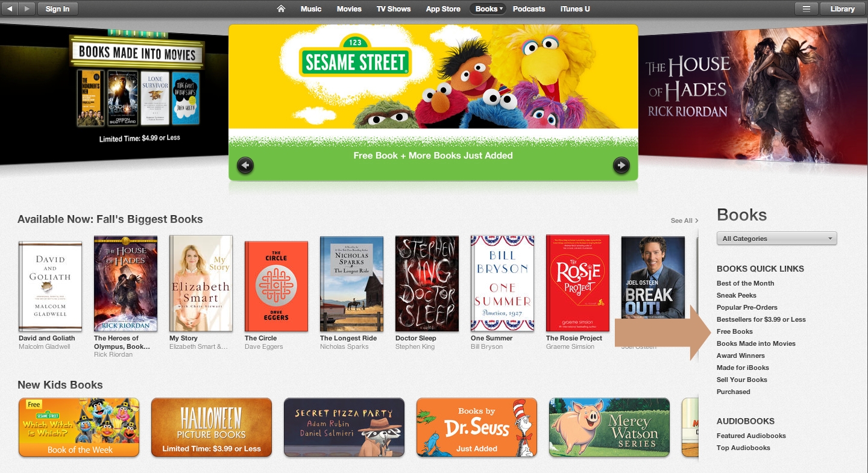Screen dimensions: 868x473
Task: Open the Doctor Sleep book cover
Action: [427, 283]
